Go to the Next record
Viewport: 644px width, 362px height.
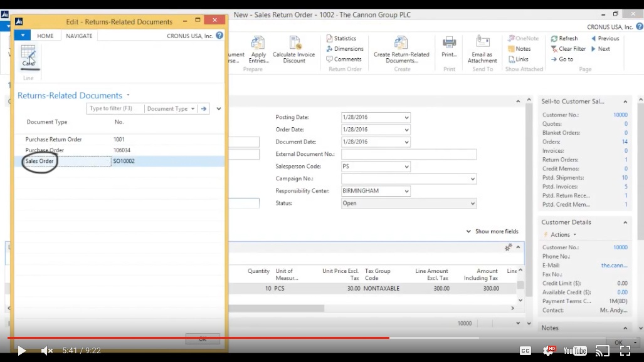pos(601,48)
